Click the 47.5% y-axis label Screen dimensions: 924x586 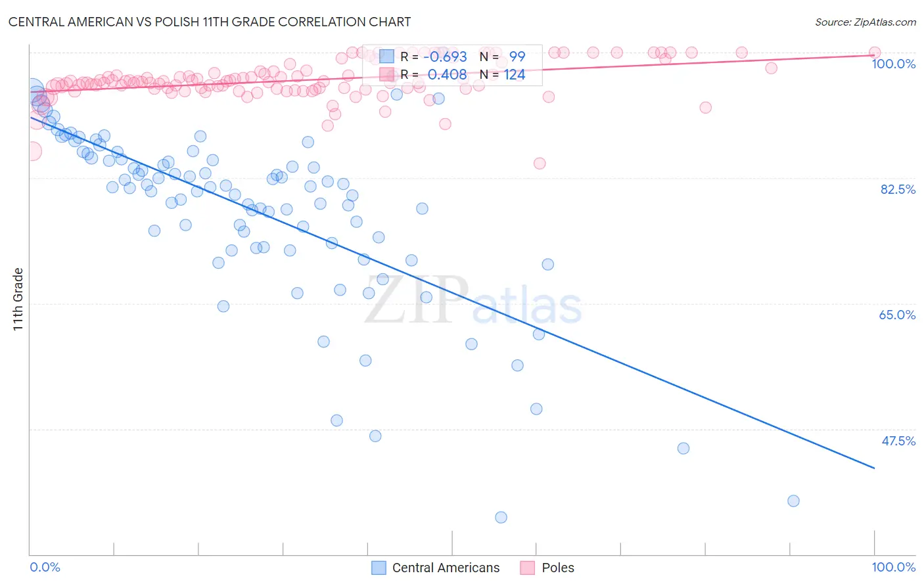coord(898,441)
